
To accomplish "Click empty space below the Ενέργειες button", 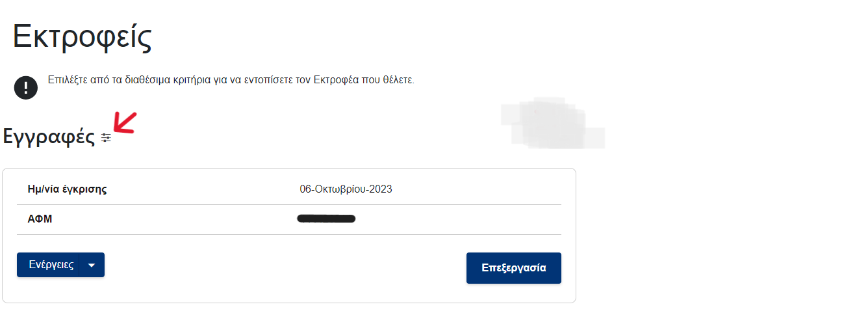I will [x=60, y=290].
